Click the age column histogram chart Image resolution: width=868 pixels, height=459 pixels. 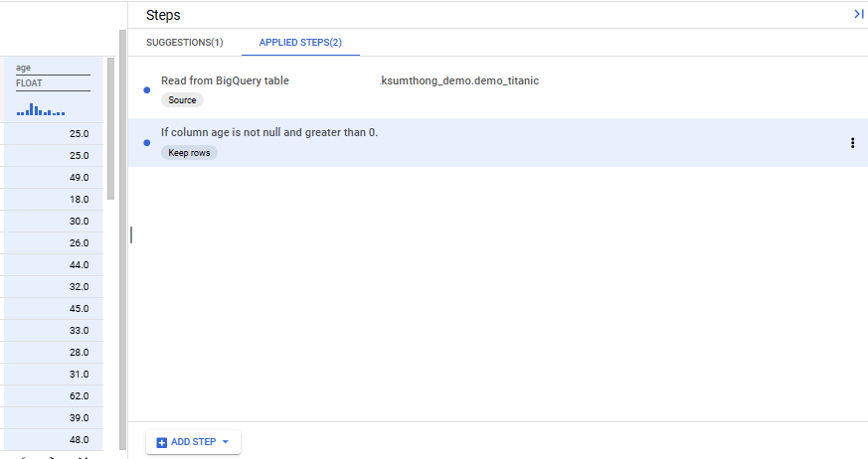41,108
